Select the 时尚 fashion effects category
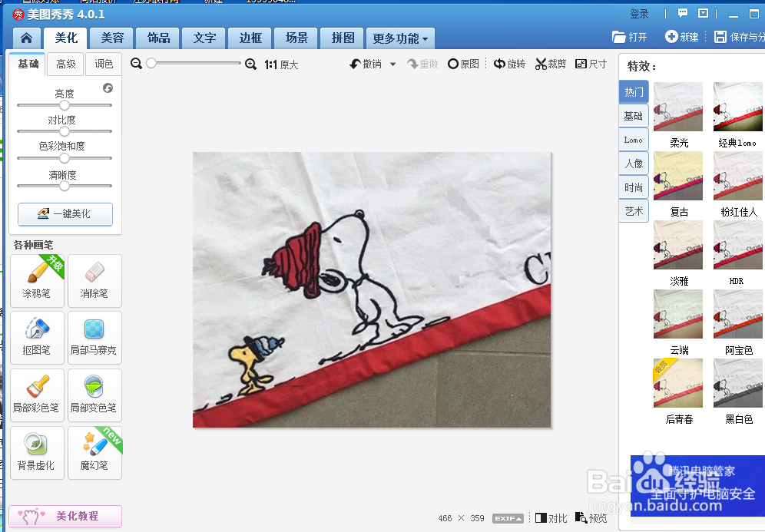 [634, 187]
